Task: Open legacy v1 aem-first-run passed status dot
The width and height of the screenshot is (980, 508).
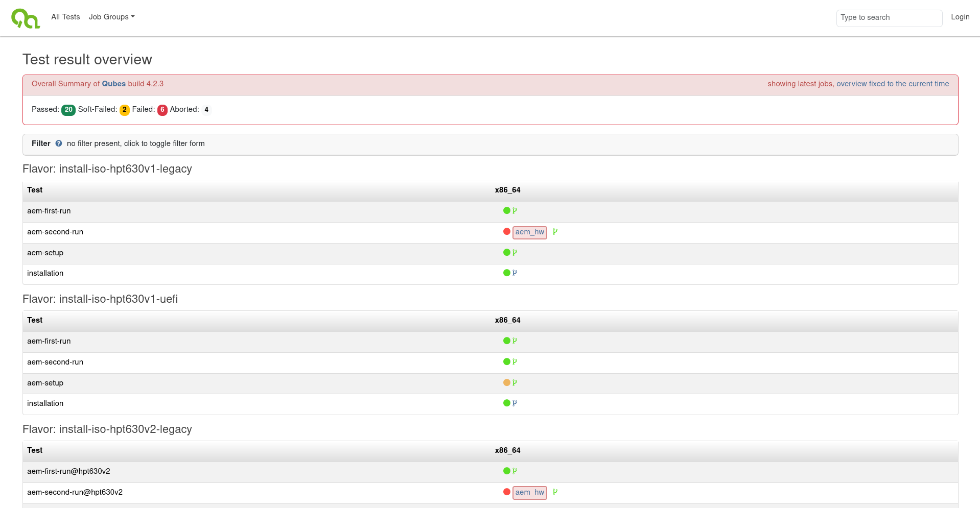Action: (x=507, y=210)
